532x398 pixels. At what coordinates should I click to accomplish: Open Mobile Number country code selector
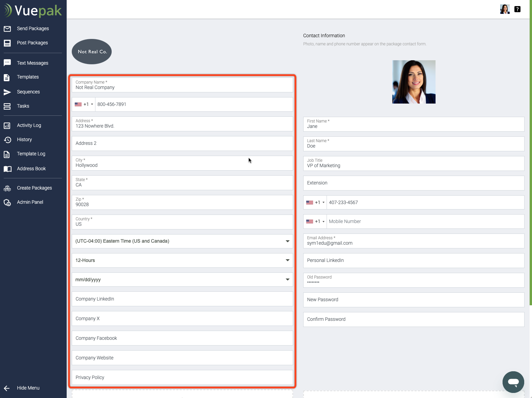(315, 222)
